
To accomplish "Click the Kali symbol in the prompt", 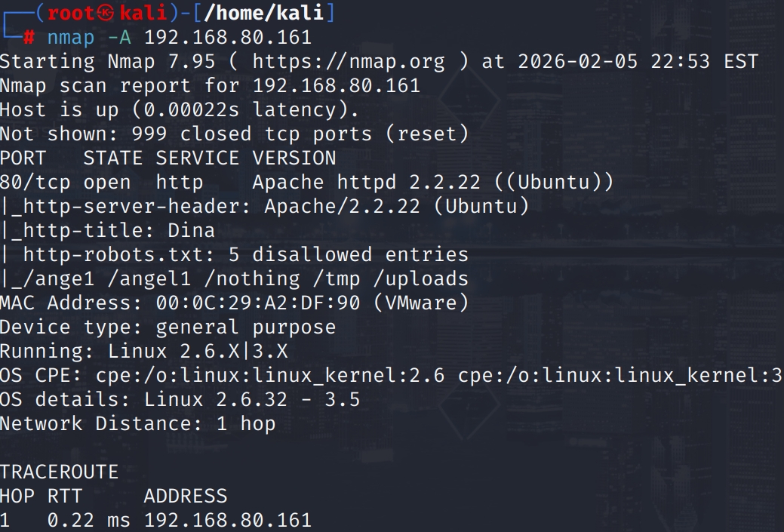I will tap(108, 13).
